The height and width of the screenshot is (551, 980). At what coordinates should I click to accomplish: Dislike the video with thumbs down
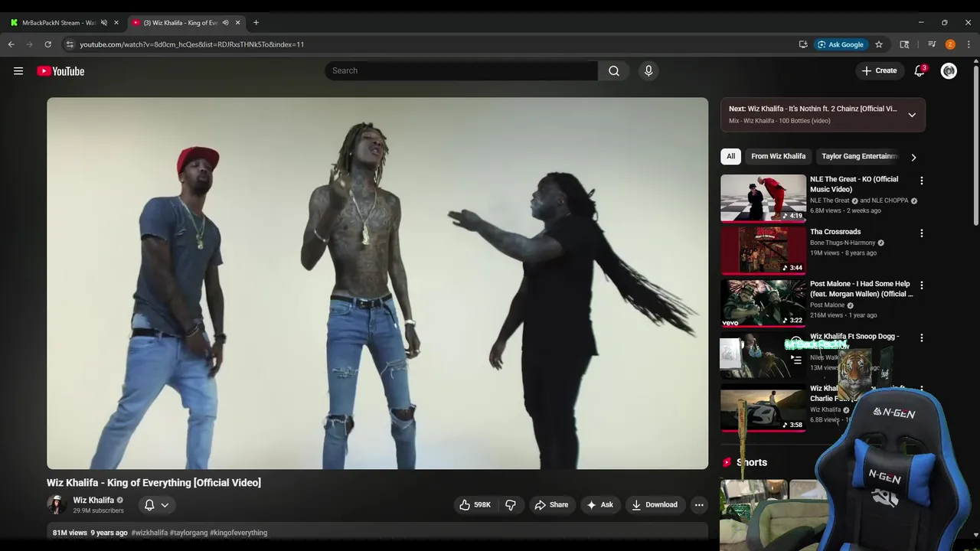tap(510, 505)
